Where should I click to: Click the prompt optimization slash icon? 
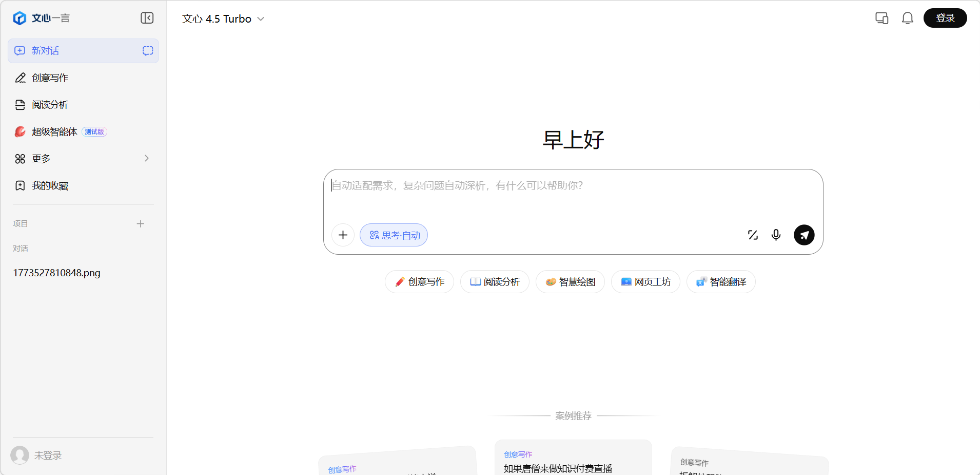(753, 235)
